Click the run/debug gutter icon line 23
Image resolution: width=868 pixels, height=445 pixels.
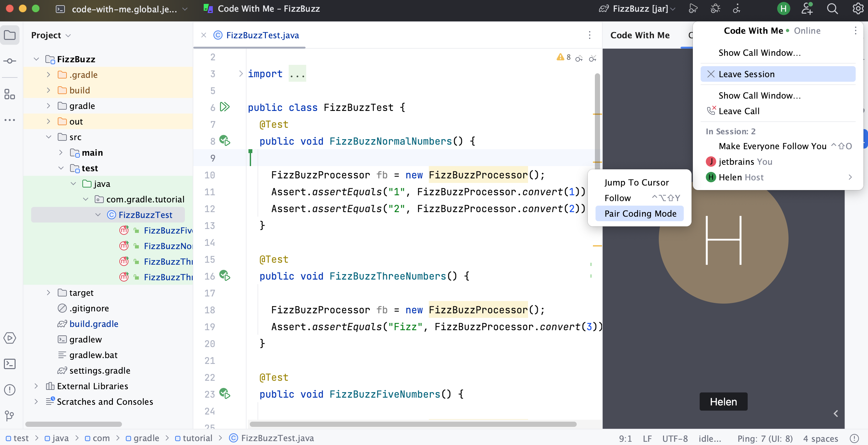tap(226, 394)
